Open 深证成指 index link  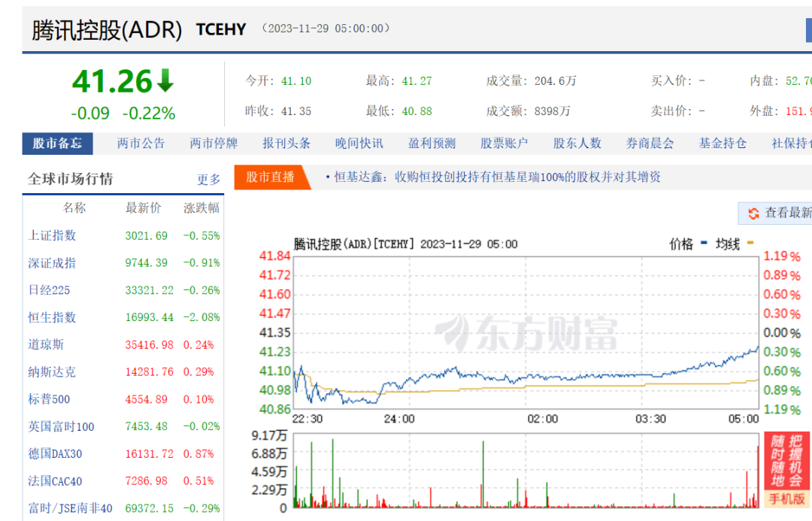tap(52, 263)
